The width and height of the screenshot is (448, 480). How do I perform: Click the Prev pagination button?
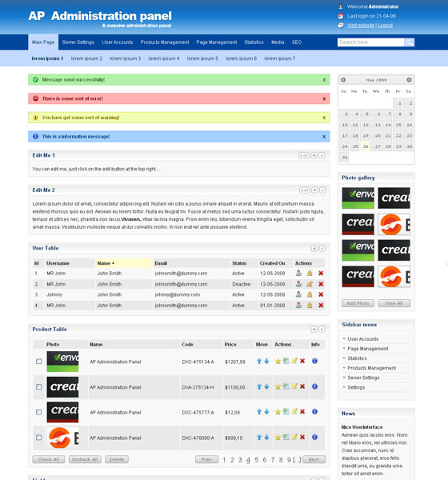point(206,459)
